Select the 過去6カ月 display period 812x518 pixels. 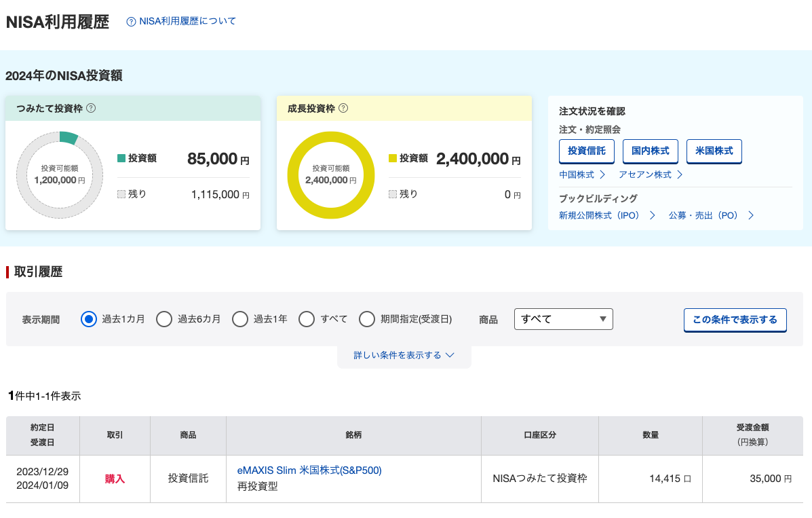(x=164, y=319)
